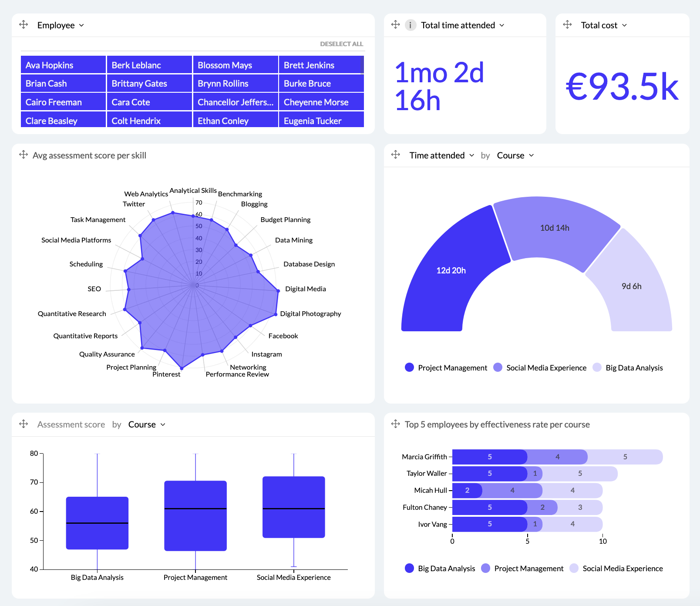Click the Social Media Experience box plot
Screen dimensions: 700x606
tap(294, 507)
